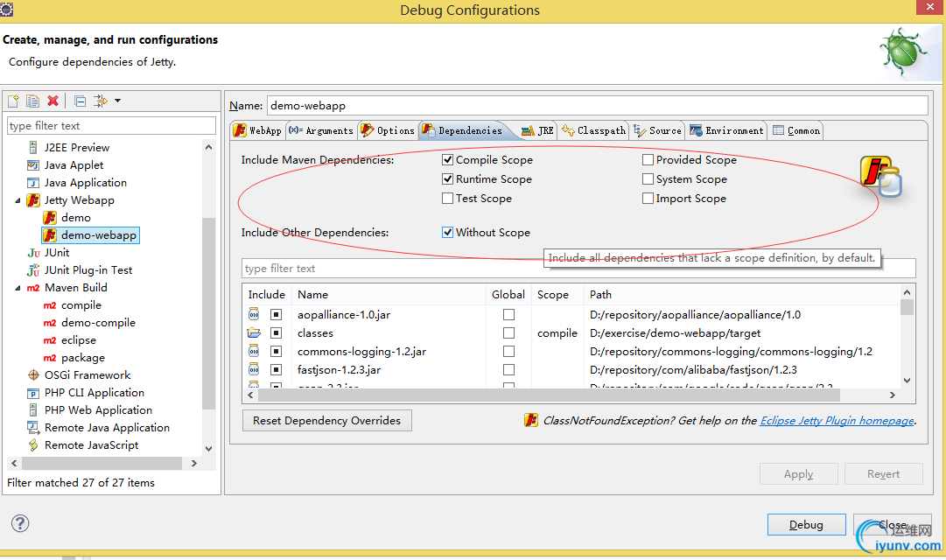Image resolution: width=946 pixels, height=560 pixels.
Task: Delete selected launch configuration with red X
Action: [x=53, y=101]
